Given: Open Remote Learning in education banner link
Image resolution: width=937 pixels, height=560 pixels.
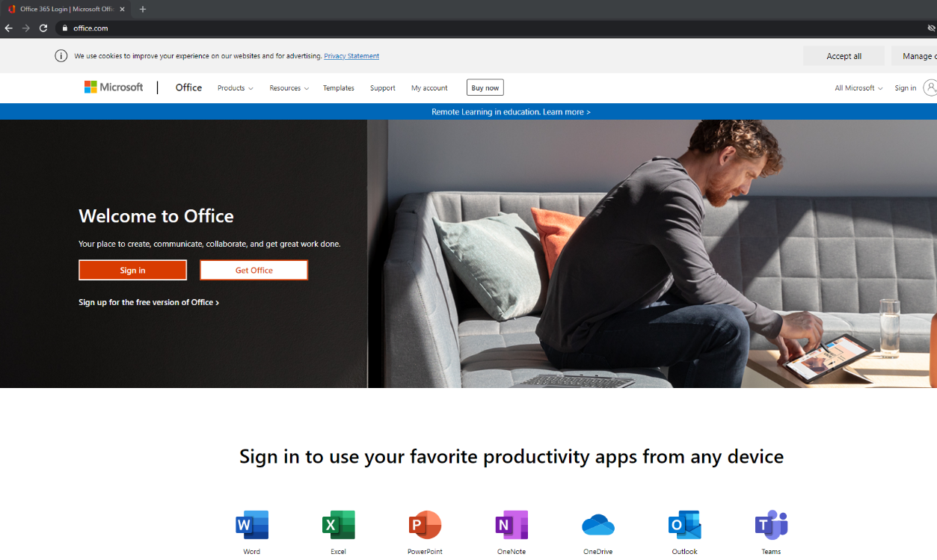Looking at the screenshot, I should [511, 111].
